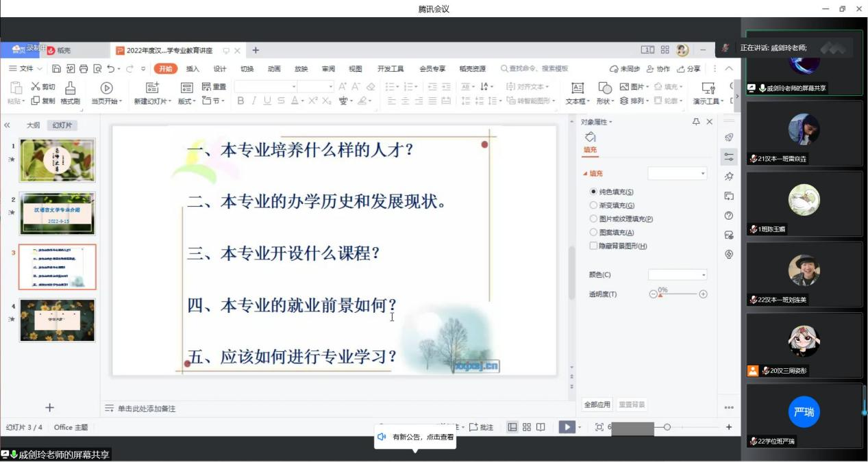Select the Format Painter (格式刷) tool
The image size is (868, 462).
pyautogui.click(x=70, y=92)
